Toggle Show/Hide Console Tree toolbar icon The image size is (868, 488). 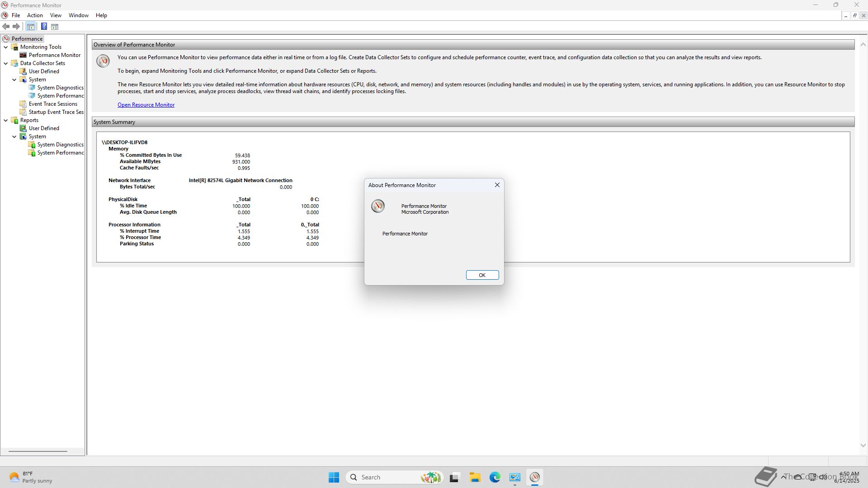point(30,27)
